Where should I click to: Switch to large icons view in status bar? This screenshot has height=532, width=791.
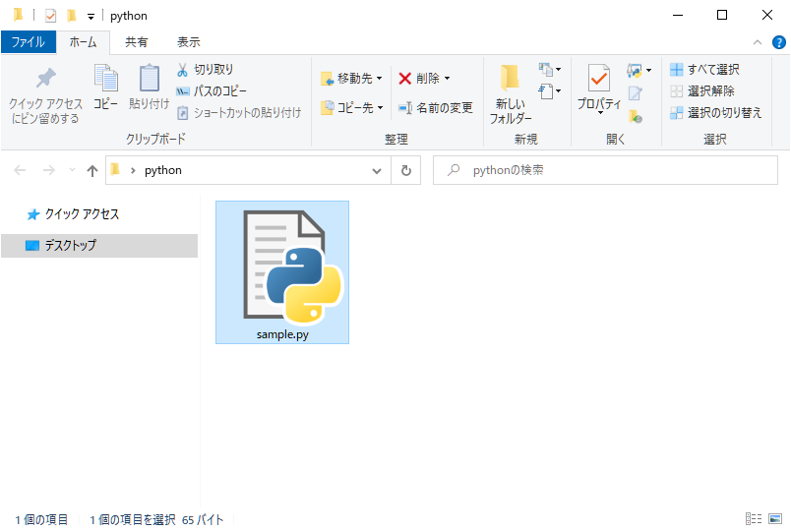775,519
